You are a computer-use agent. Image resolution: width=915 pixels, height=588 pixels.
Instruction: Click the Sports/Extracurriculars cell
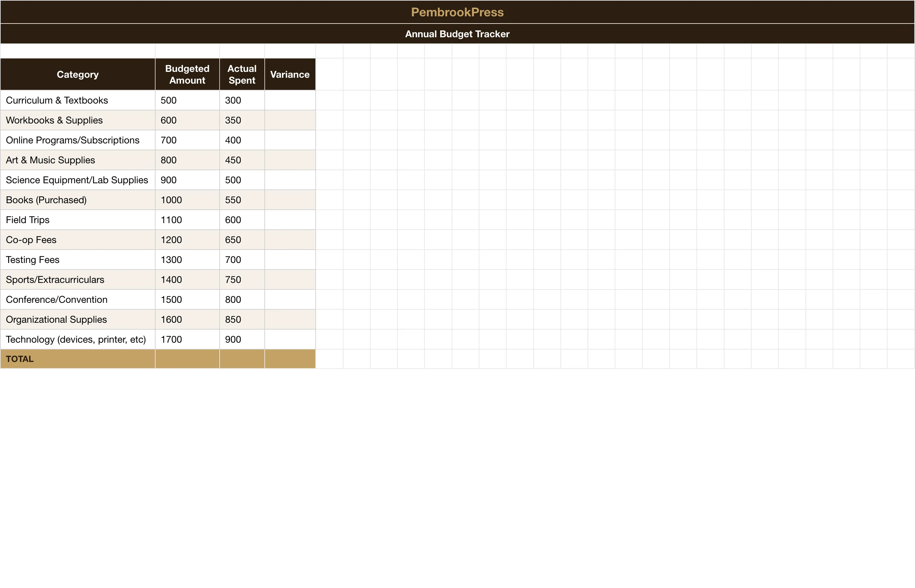(78, 280)
